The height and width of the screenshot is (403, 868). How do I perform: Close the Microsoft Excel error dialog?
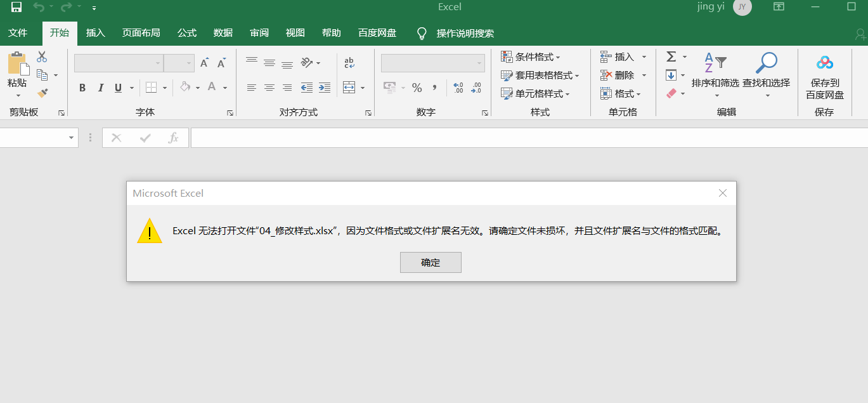(722, 193)
